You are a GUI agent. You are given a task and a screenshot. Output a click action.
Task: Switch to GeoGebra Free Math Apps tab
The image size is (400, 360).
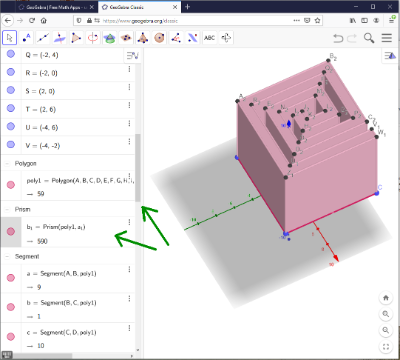(56, 7)
